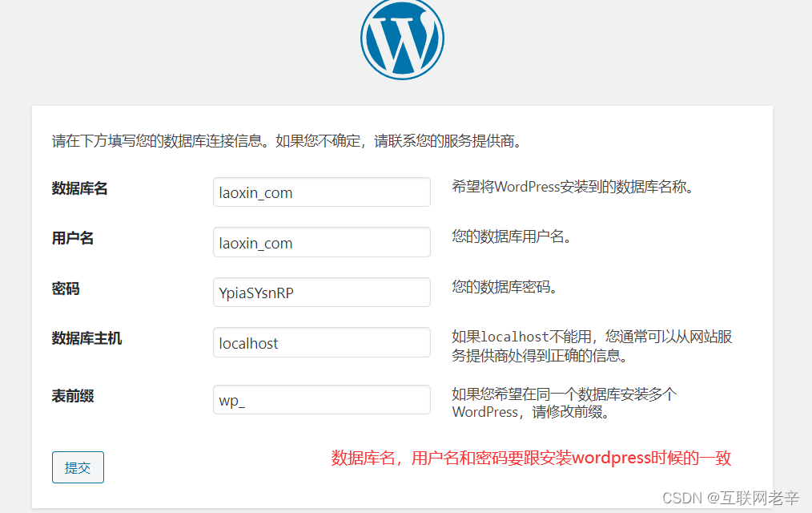Click the 表前缀 label
The height and width of the screenshot is (513, 812).
(73, 397)
